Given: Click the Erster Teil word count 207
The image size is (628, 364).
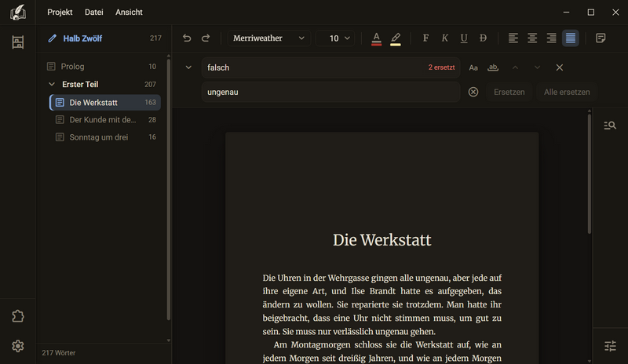Looking at the screenshot, I should click(x=150, y=85).
